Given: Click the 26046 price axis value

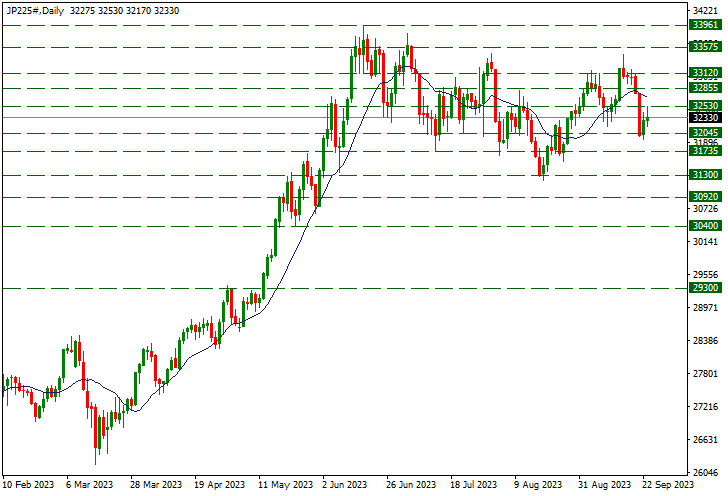Looking at the screenshot, I should 705,473.
